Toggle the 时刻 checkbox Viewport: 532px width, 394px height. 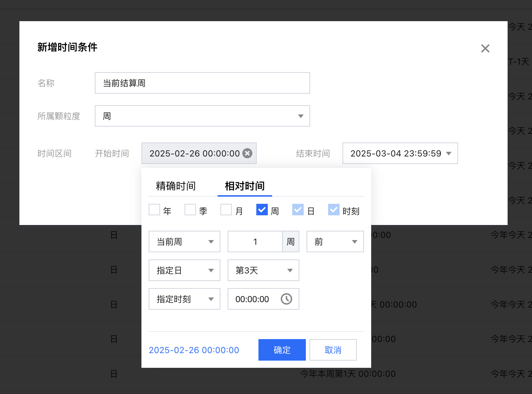[x=334, y=210]
